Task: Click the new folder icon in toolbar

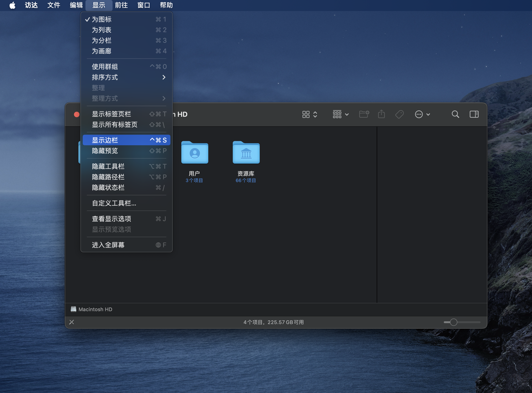Action: pos(364,114)
